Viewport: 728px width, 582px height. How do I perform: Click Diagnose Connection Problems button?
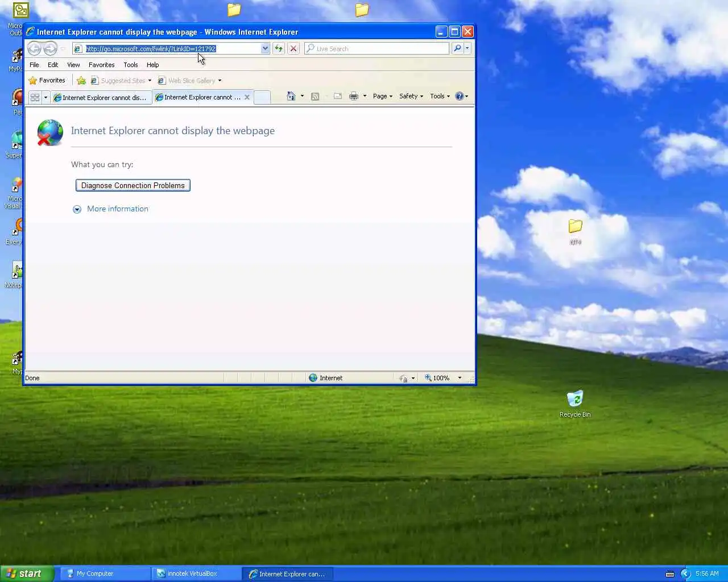[x=133, y=185]
